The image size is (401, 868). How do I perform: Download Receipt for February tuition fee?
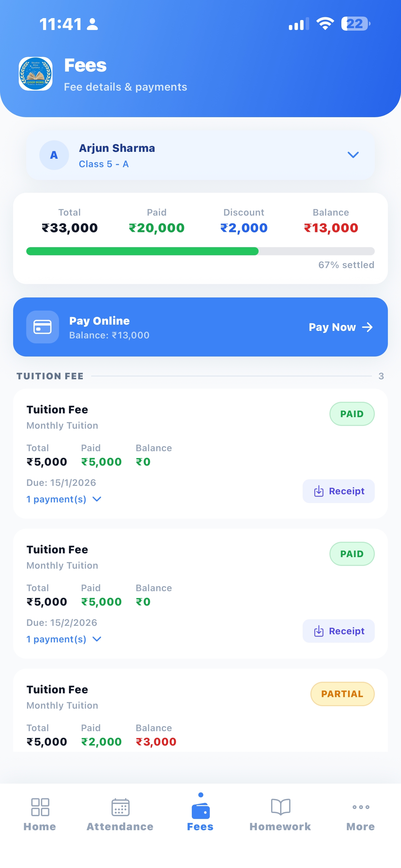point(338,631)
